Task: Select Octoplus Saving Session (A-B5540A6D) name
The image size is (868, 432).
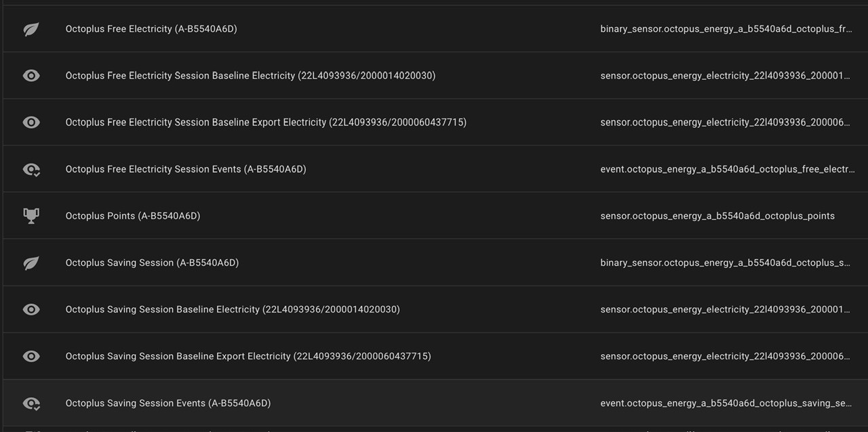Action: click(152, 263)
